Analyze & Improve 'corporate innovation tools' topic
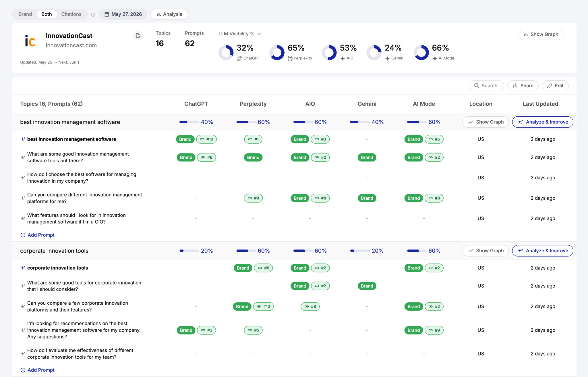588x377 pixels. pos(543,251)
